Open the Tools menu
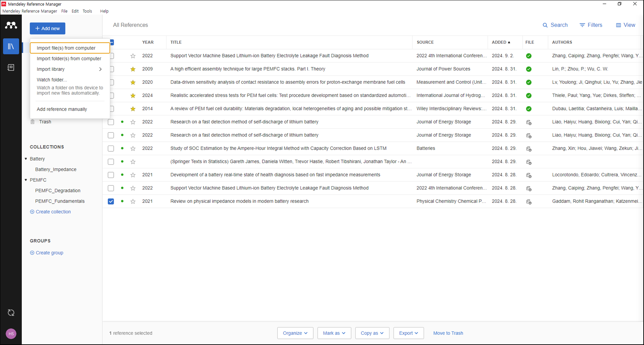644x345 pixels. (87, 11)
